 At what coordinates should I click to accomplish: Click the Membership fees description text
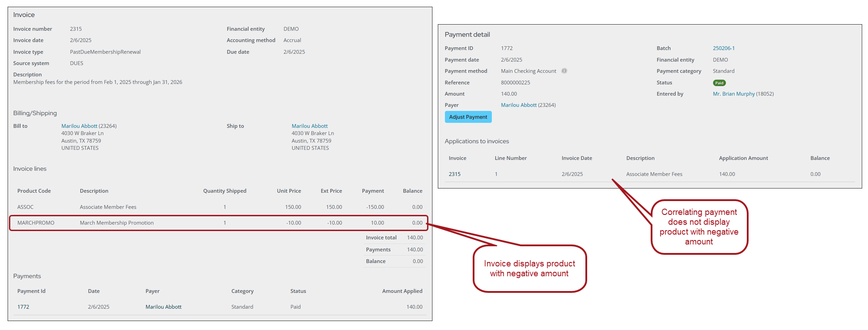pos(97,82)
